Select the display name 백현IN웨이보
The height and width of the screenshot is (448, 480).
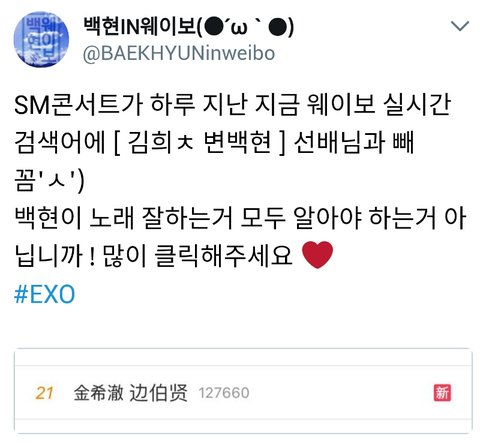(x=139, y=26)
